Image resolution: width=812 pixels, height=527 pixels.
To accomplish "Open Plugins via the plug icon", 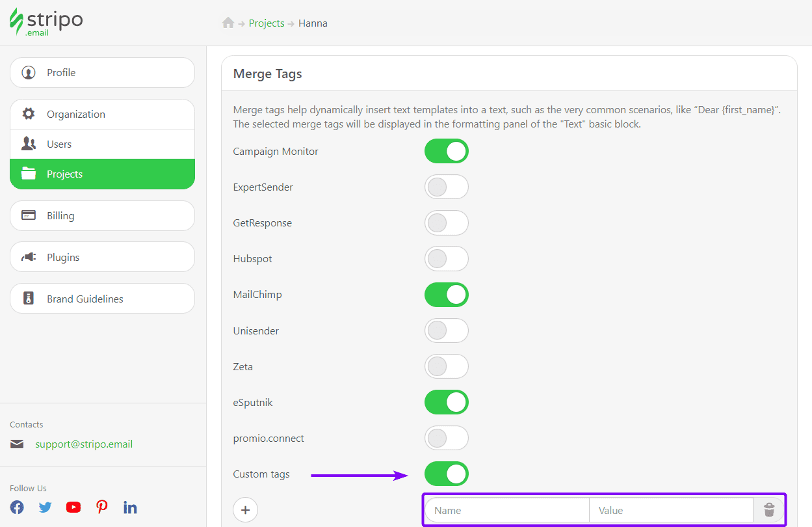I will (29, 256).
